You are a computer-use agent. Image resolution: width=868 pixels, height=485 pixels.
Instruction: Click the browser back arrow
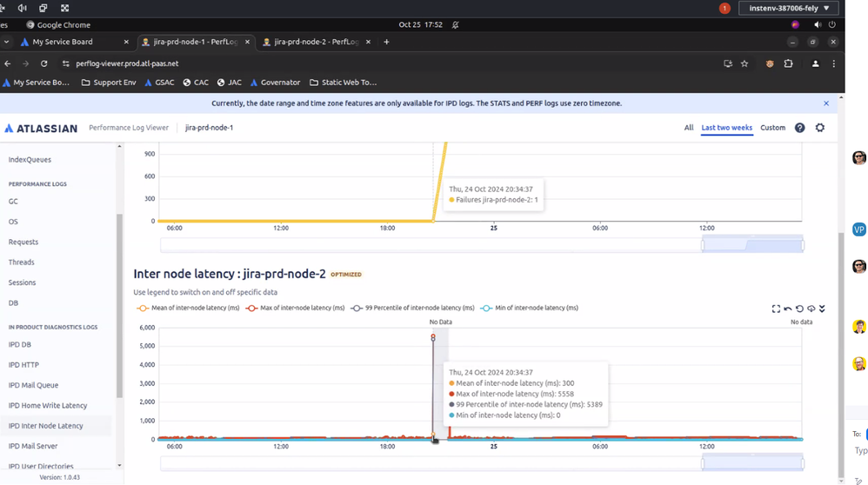click(8, 63)
